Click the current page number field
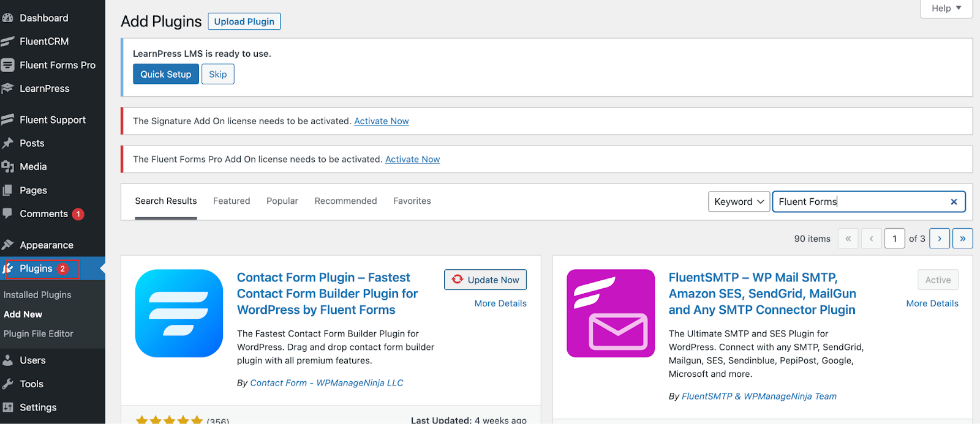Screen dimensions: 980x424 point(895,239)
